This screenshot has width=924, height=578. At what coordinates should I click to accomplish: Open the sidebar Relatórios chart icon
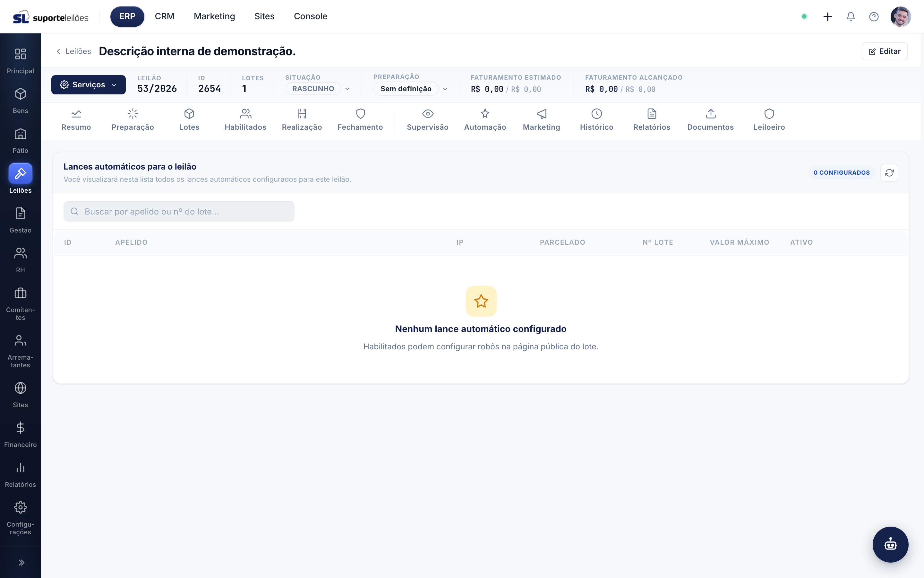20,468
